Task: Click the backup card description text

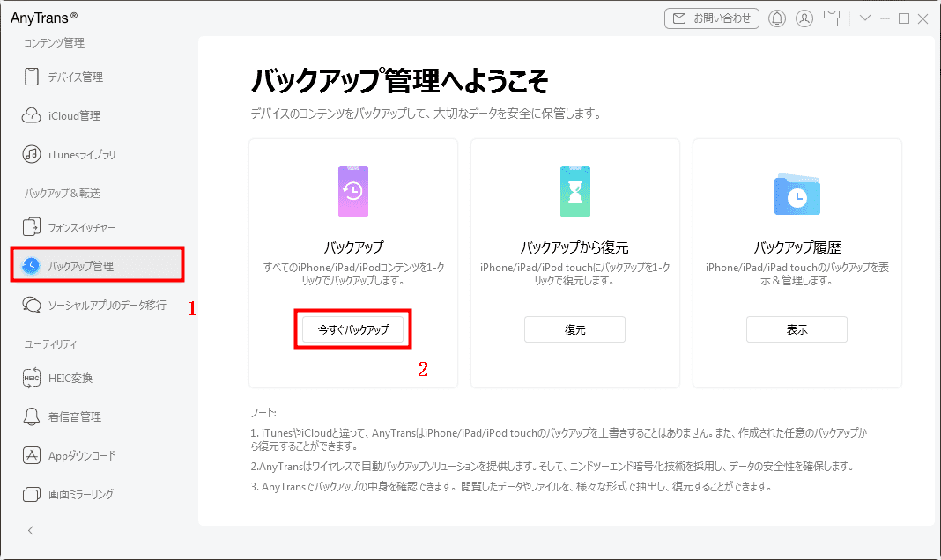Action: pyautogui.click(x=352, y=274)
